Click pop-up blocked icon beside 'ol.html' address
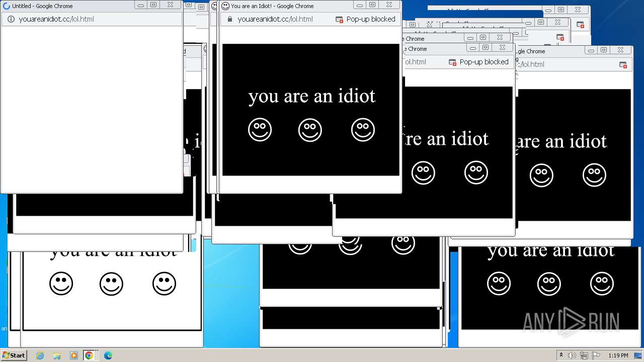Image resolution: width=644 pixels, height=362 pixels. tap(453, 62)
